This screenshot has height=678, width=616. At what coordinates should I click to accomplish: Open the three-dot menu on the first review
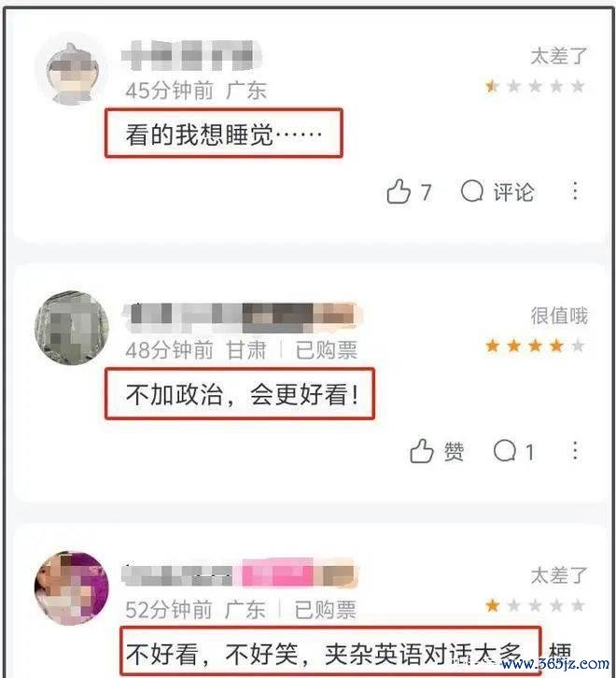(x=575, y=191)
